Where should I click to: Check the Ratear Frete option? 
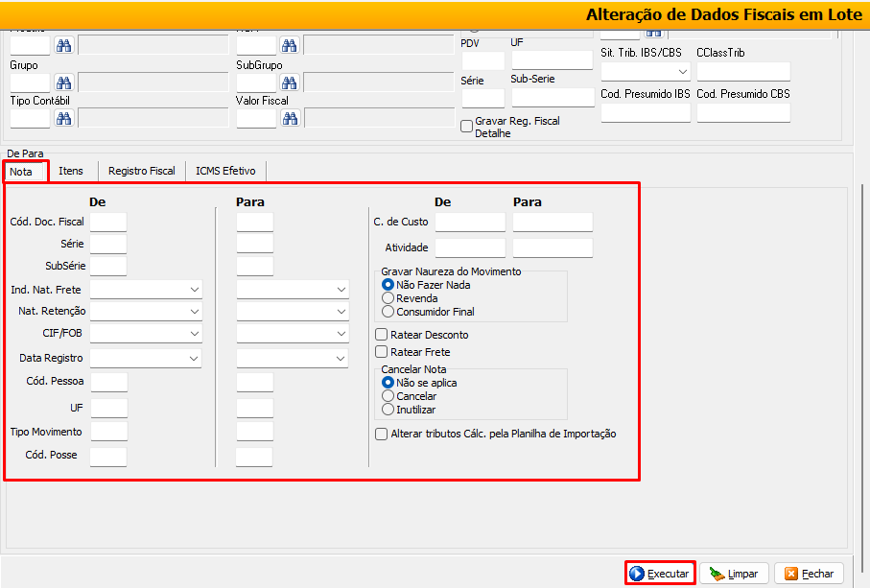[382, 352]
